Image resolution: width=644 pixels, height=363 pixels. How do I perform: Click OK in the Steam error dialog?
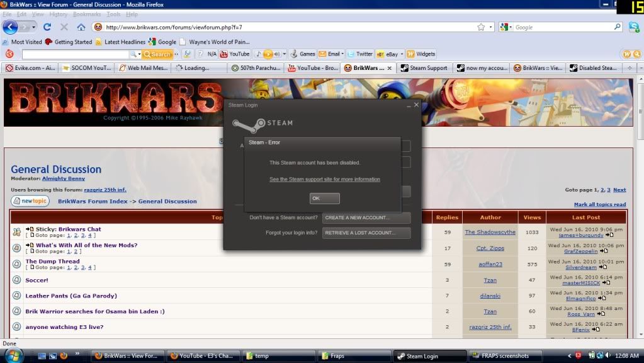click(324, 198)
